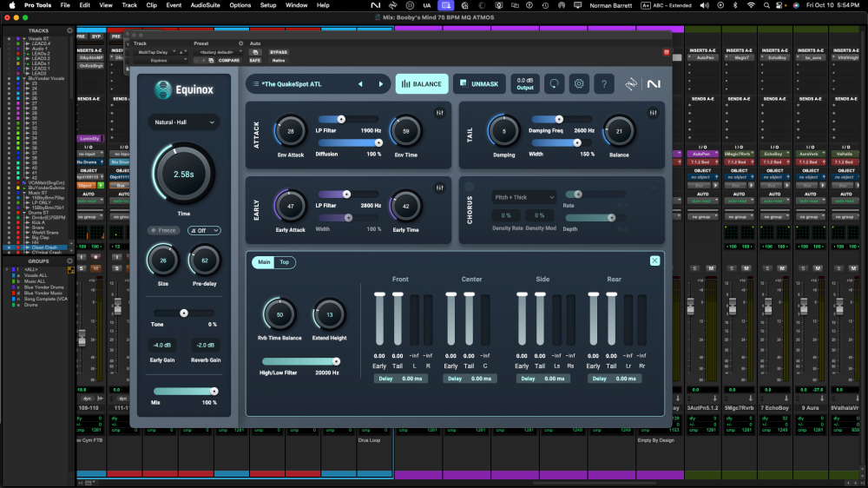Viewport: 868px width, 488px height.
Task: Collapse the Drums ST folder in Tracks list
Action: pyautogui.click(x=23, y=213)
